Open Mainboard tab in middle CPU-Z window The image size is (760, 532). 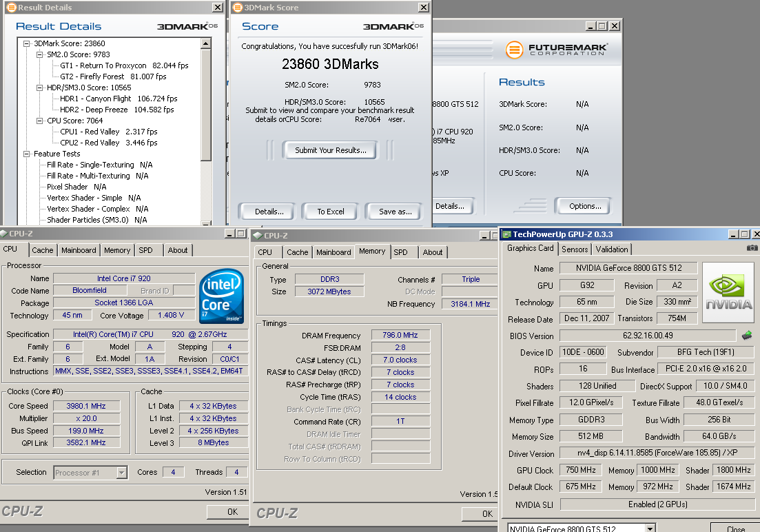pos(333,252)
